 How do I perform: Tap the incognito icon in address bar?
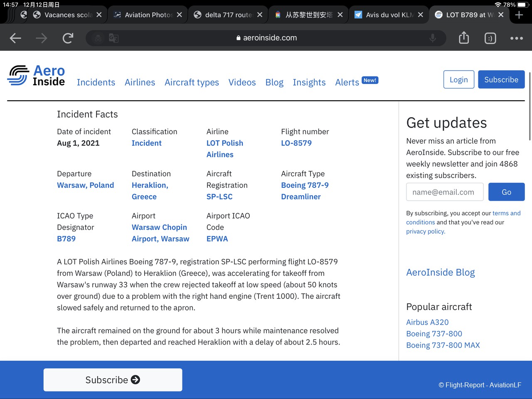click(x=98, y=38)
